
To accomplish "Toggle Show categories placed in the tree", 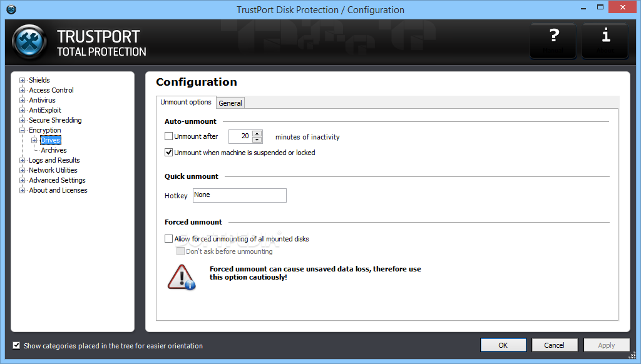I will click(16, 346).
